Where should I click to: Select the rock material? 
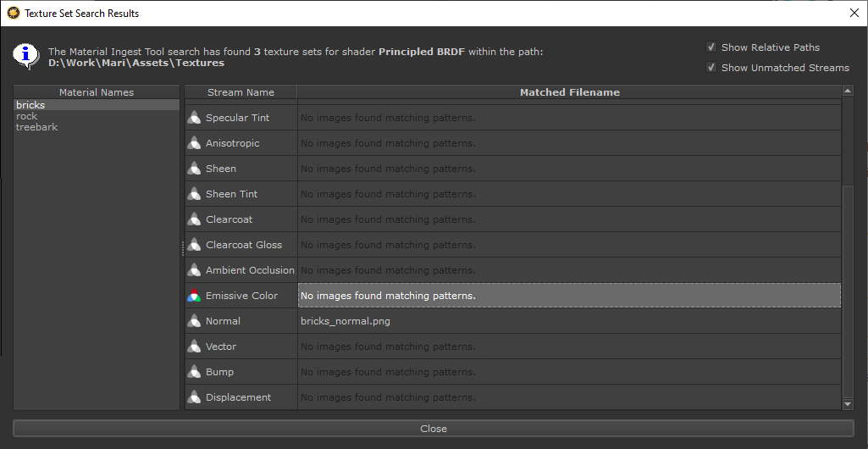27,116
